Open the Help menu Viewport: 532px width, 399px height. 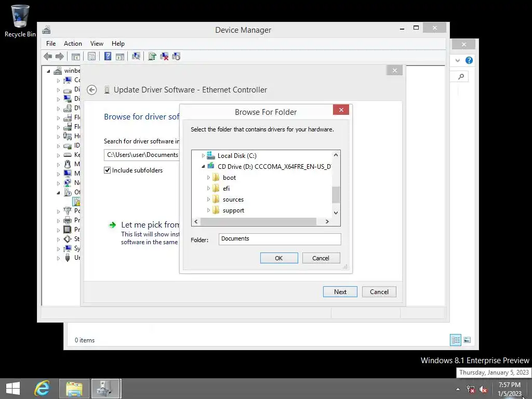118,44
